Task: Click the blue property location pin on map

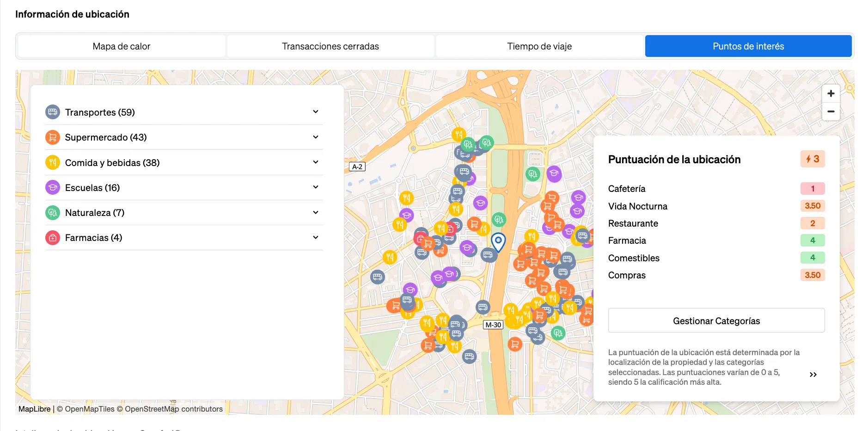Action: point(498,242)
